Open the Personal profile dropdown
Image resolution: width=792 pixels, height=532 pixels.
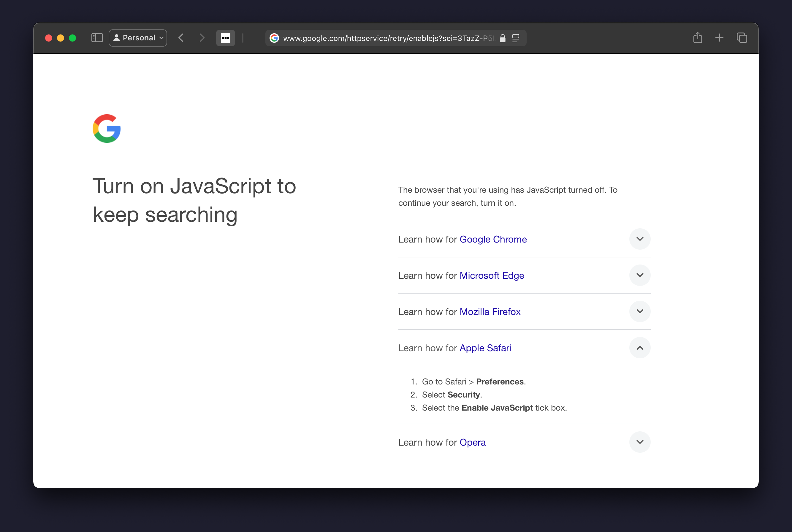(x=138, y=38)
